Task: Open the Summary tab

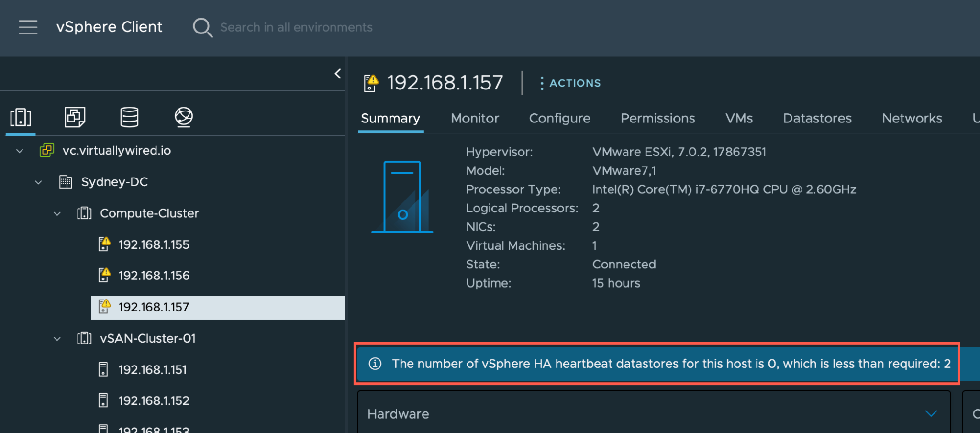Action: pyautogui.click(x=390, y=118)
